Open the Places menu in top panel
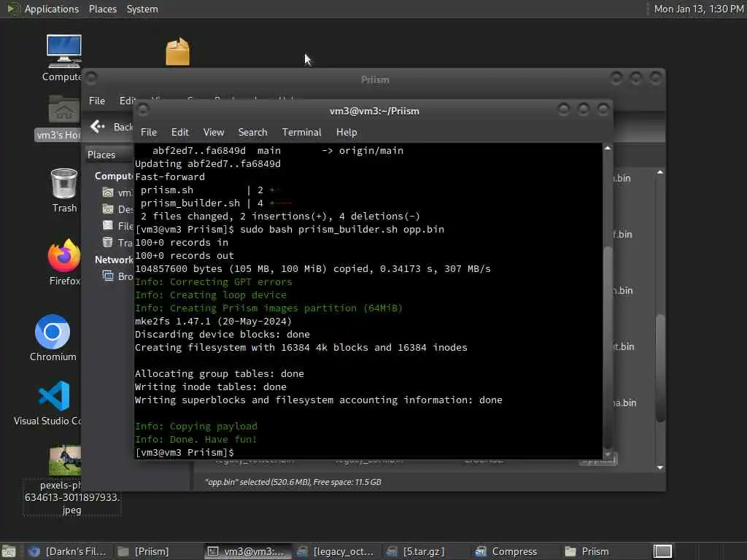The image size is (747, 560). tap(102, 9)
